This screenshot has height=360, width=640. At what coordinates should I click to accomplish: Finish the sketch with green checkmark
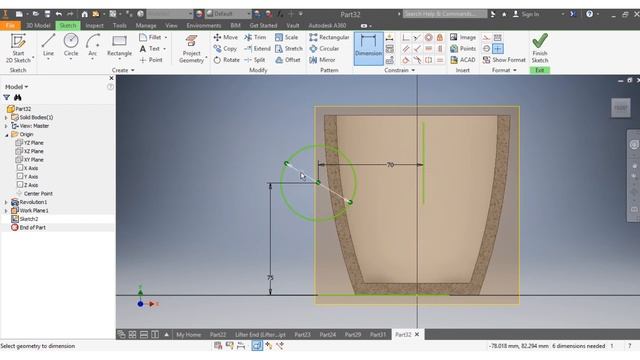click(x=540, y=49)
